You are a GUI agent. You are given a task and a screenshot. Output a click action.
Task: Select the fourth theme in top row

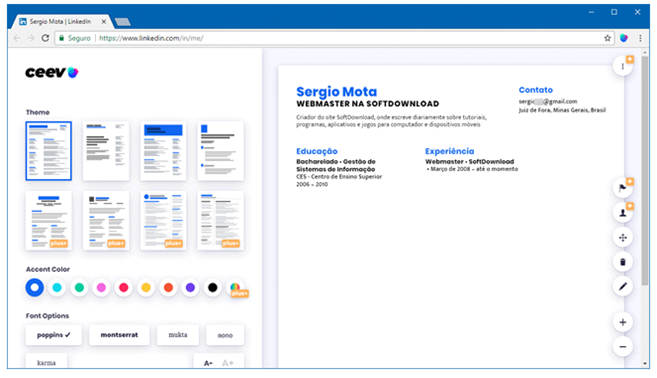click(x=220, y=151)
